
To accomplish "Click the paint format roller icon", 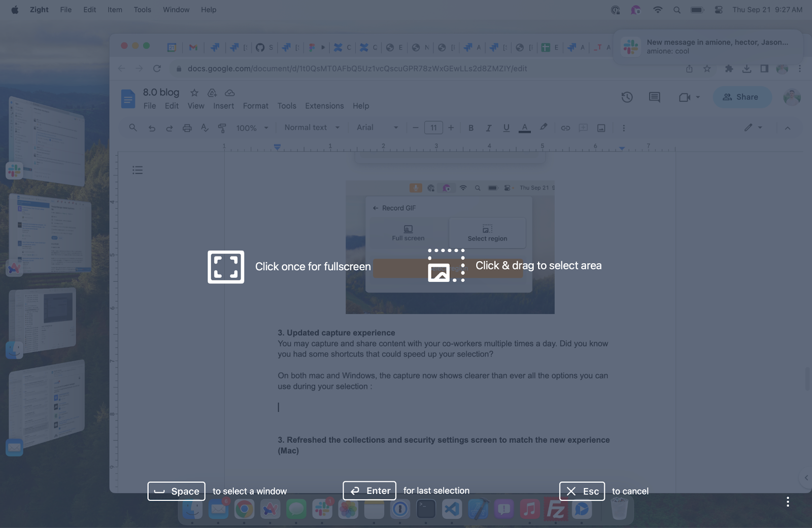I will click(222, 128).
